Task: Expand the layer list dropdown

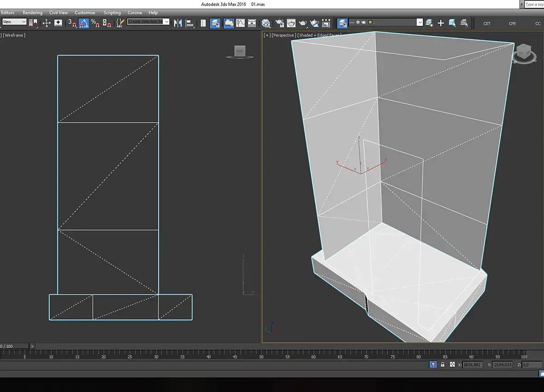Action: click(x=420, y=22)
